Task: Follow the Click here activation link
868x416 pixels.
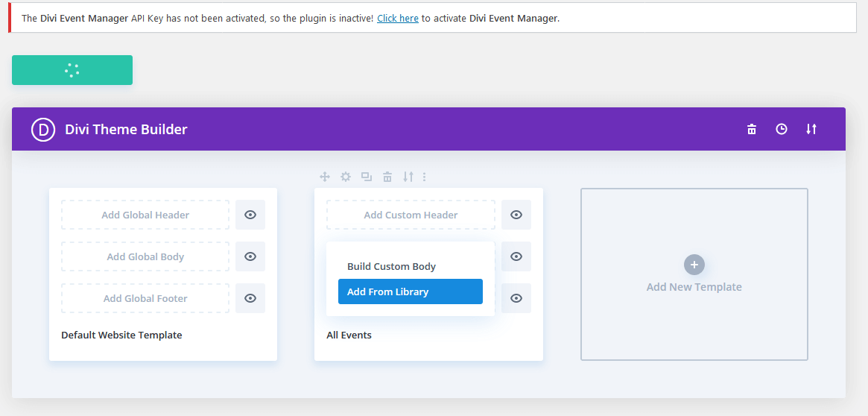Action: click(397, 18)
